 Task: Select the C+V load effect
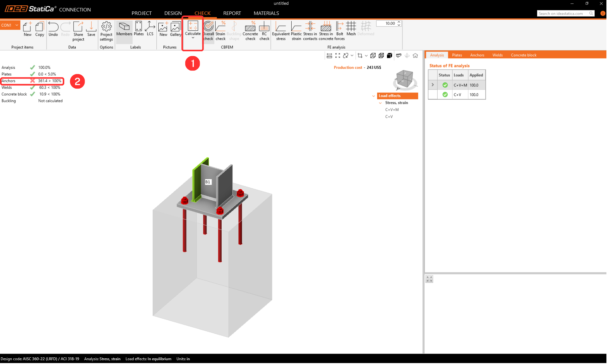pos(389,117)
